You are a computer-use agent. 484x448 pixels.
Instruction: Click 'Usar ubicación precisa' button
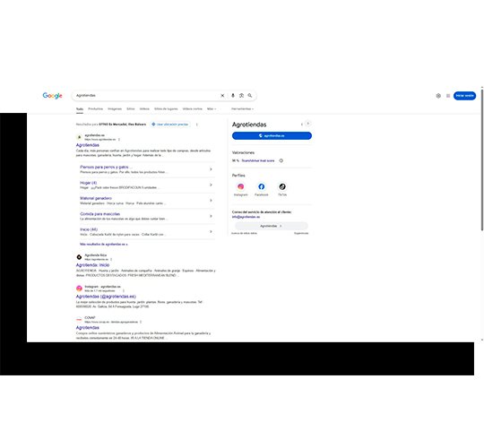click(x=170, y=125)
